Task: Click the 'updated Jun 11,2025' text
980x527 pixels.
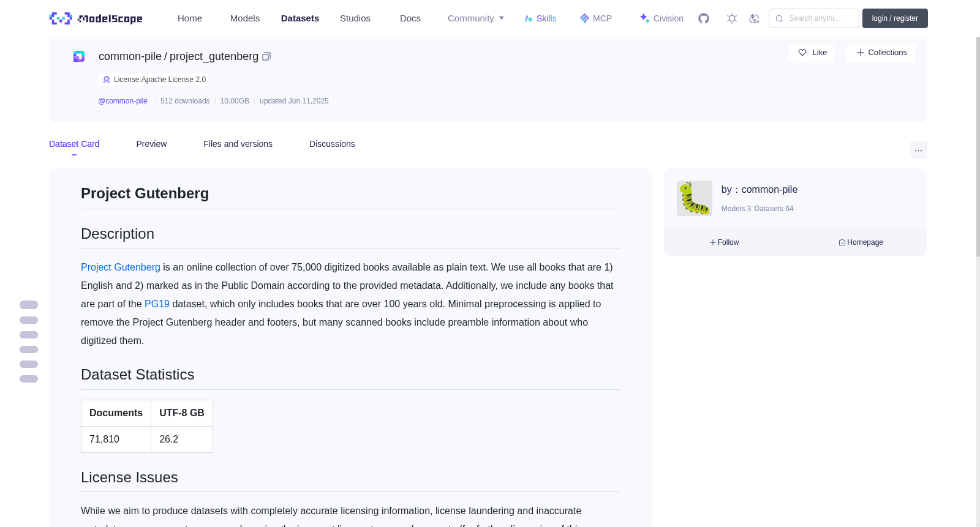Action: pos(294,101)
